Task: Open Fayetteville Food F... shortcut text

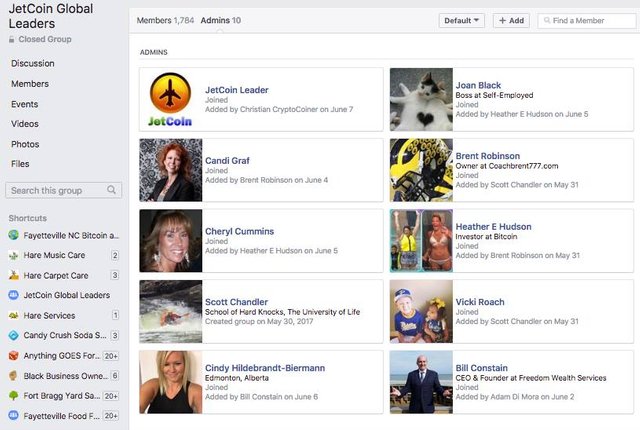Action: coord(62,416)
